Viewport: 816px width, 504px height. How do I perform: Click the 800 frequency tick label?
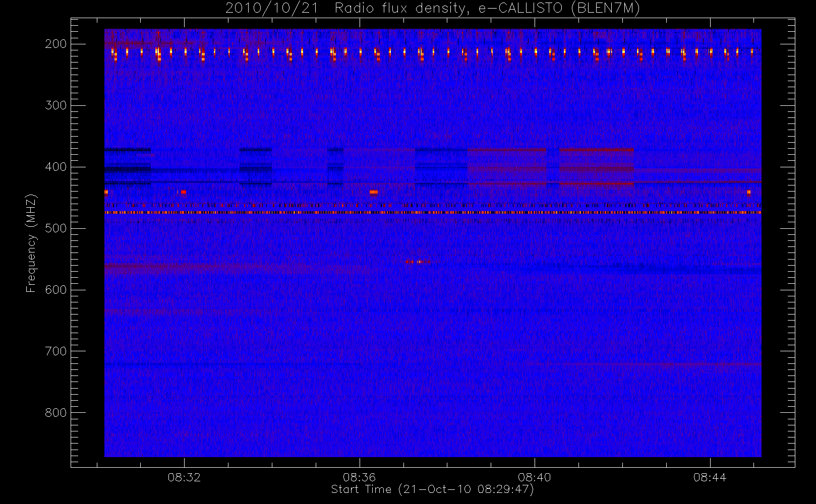click(55, 413)
